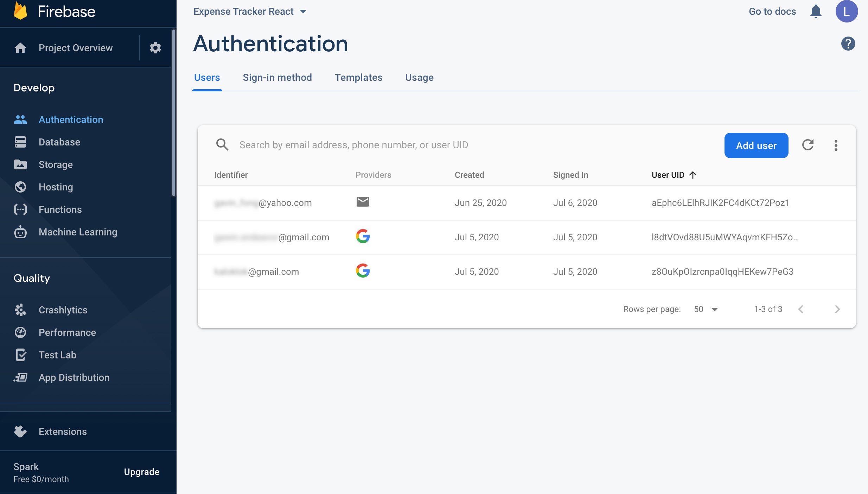Go to next page of users
This screenshot has width=868, height=494.
click(837, 309)
